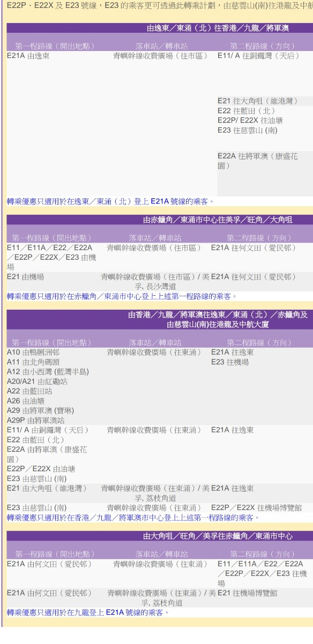Click the note about boarding E21A at 逸東/東涌(北)

(110, 202)
